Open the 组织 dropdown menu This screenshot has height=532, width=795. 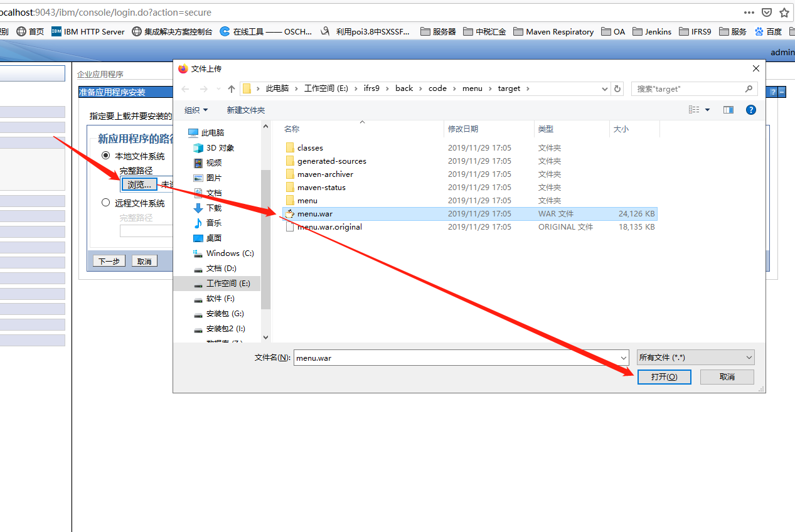point(196,110)
